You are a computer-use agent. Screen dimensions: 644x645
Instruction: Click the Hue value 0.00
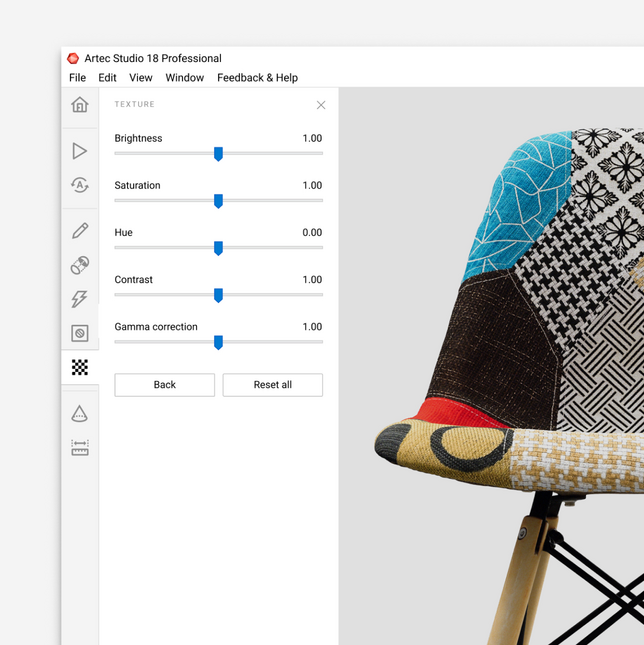click(312, 232)
